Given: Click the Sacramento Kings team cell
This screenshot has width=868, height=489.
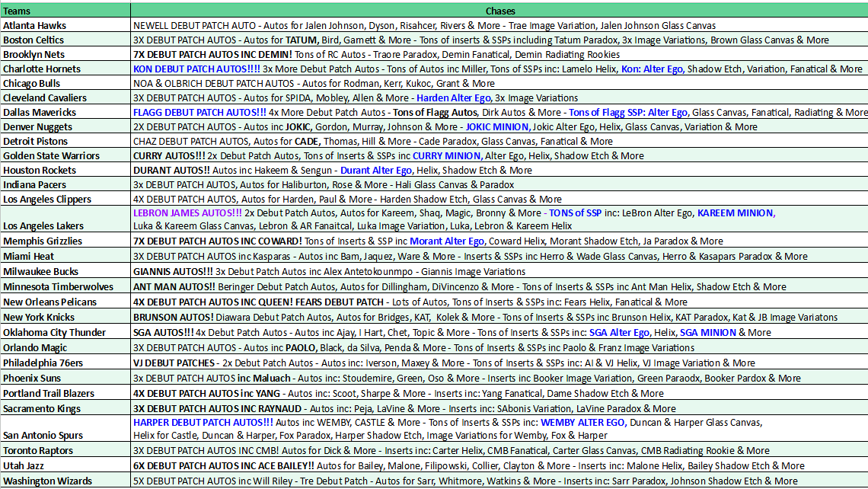Looking at the screenshot, I should coord(65,408).
